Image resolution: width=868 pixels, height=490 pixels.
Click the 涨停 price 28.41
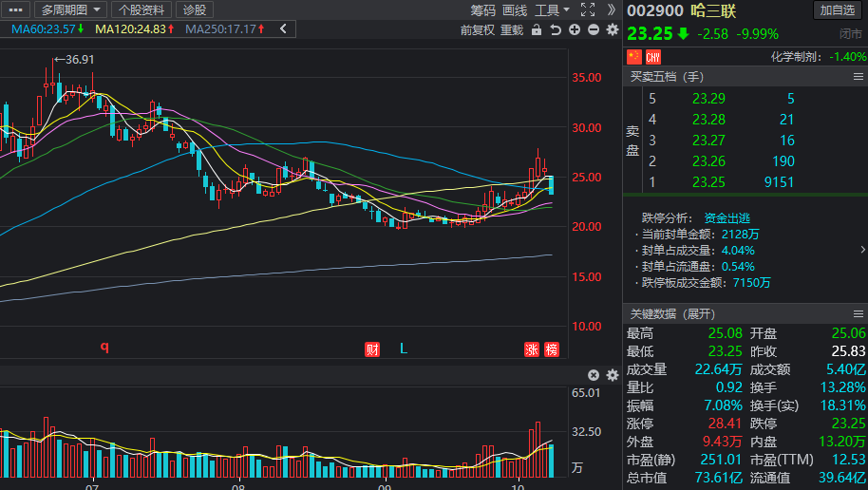coord(725,424)
